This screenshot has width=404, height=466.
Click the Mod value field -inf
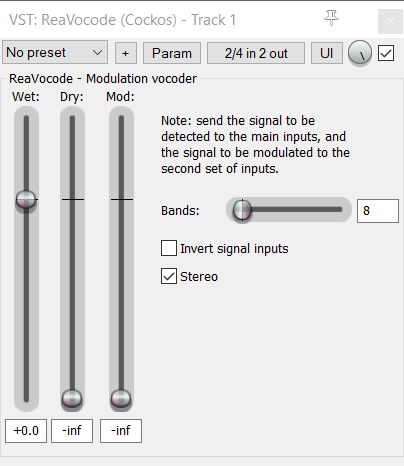coord(121,431)
